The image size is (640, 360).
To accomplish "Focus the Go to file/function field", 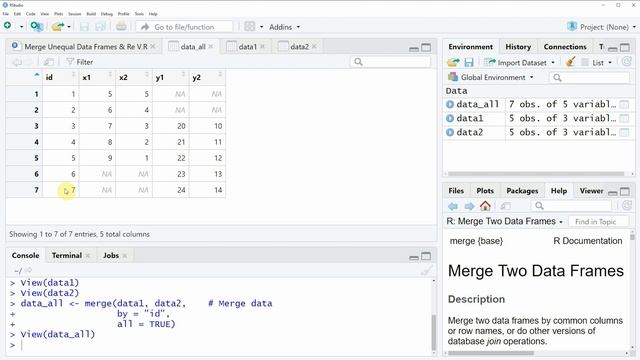I will tap(184, 27).
